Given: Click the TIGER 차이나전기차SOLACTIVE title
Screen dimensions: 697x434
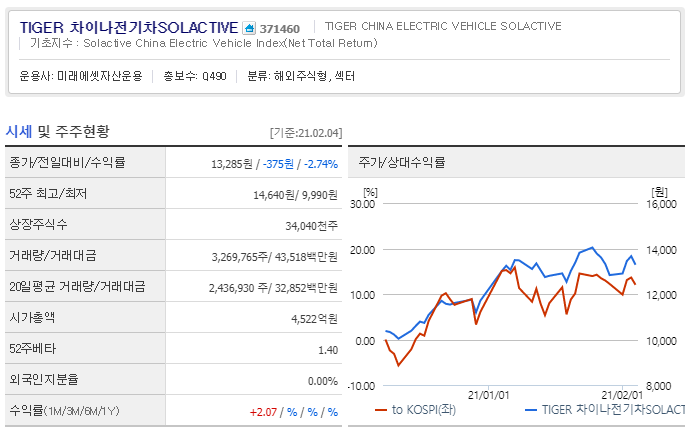Looking at the screenshot, I should tap(129, 28).
